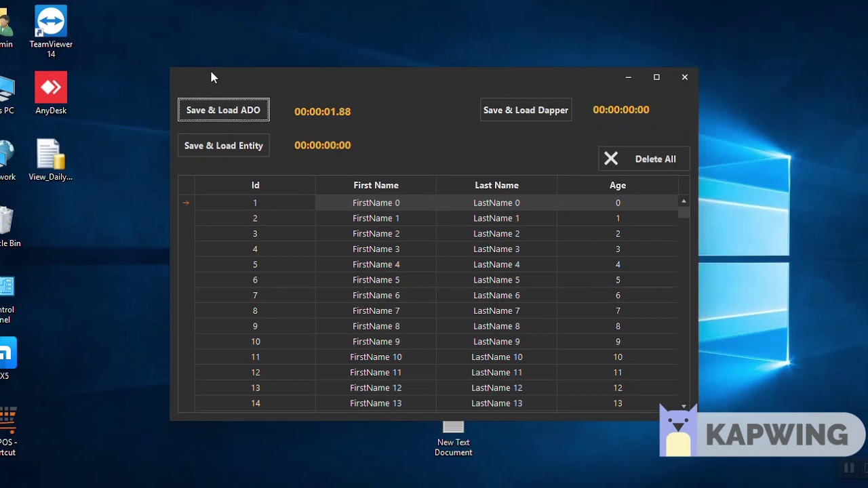Click Save & Load Entity button

[224, 146]
